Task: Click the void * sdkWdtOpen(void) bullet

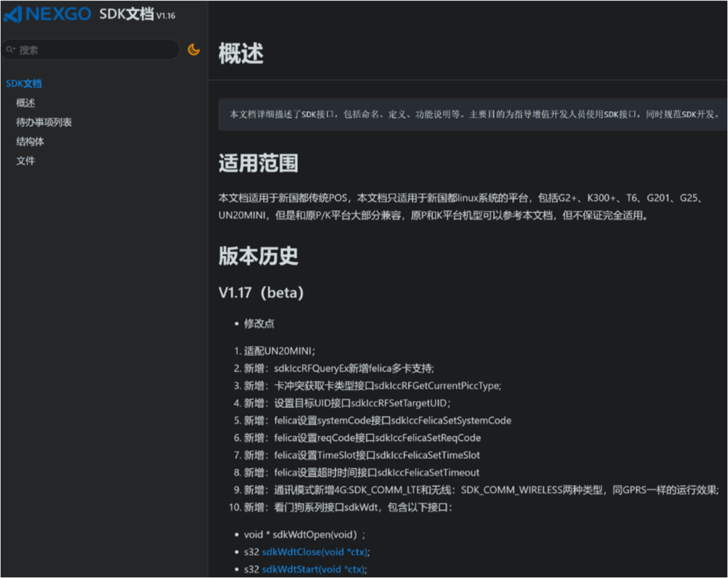Action: (x=304, y=534)
